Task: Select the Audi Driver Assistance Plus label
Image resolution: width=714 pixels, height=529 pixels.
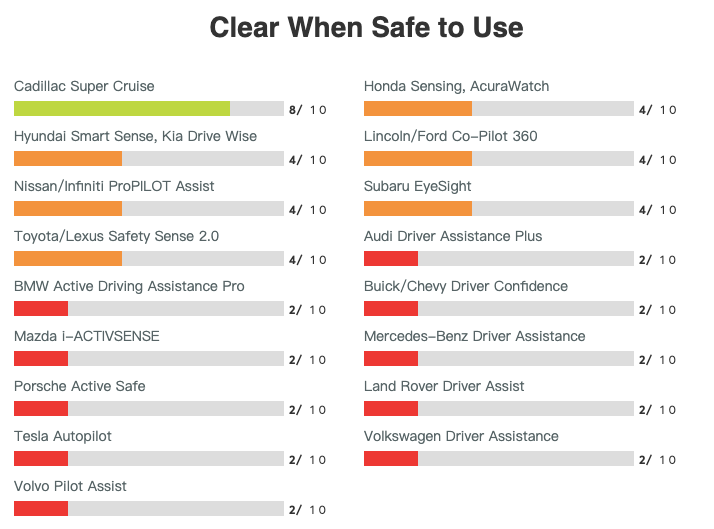Action: [x=453, y=237]
